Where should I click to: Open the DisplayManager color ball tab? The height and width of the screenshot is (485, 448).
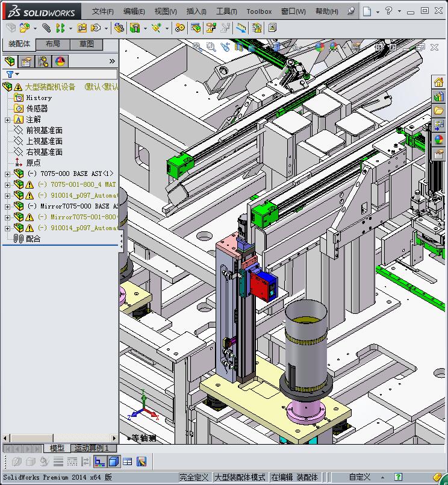tap(60, 61)
